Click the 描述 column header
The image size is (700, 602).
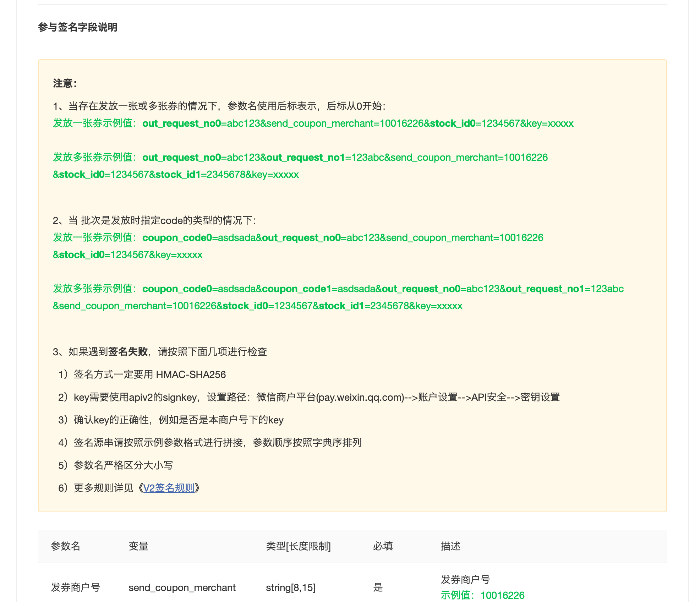click(450, 546)
